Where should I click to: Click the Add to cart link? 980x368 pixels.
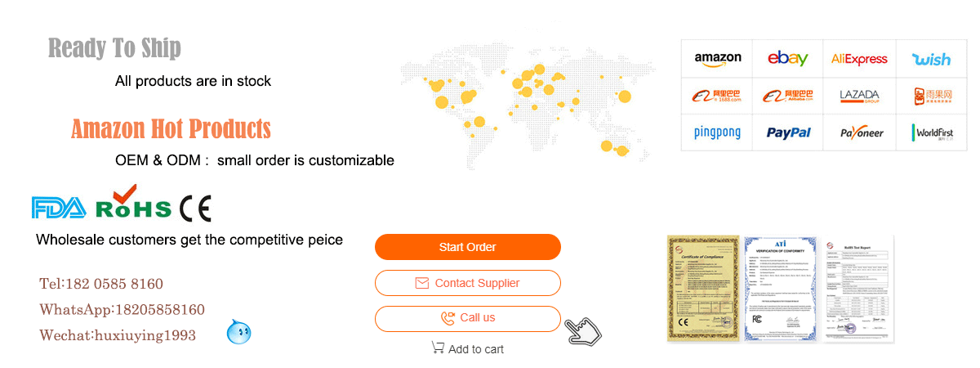coord(476,349)
